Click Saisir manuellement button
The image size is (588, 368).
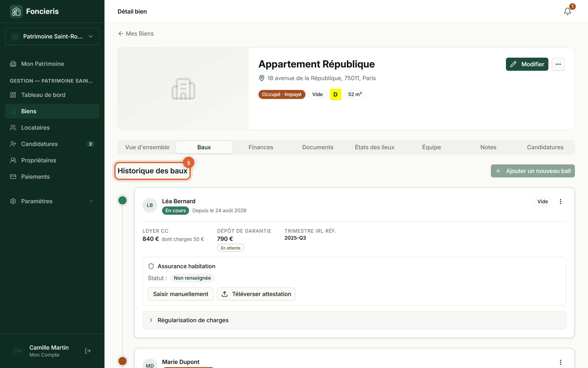pyautogui.click(x=180, y=294)
